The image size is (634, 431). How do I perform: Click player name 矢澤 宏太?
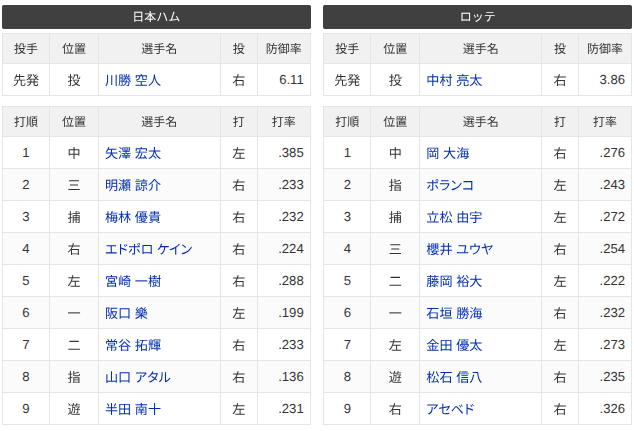tap(133, 153)
